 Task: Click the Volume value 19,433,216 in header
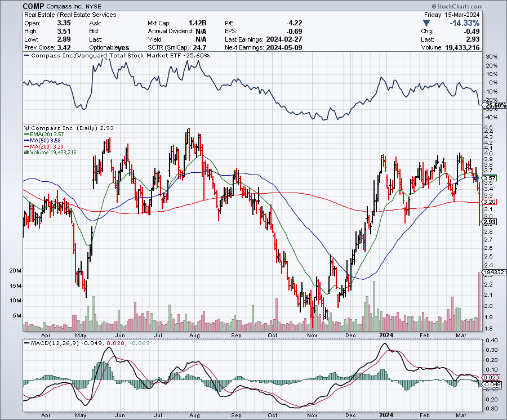462,47
